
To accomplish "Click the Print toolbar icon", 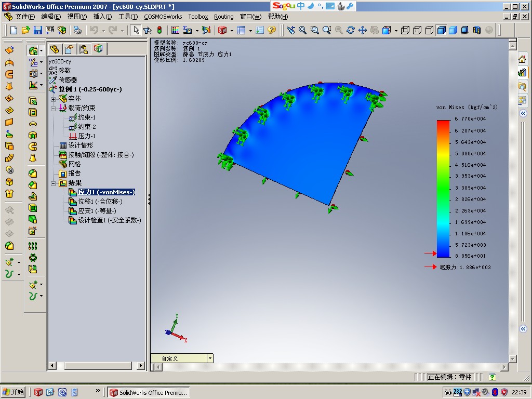I will point(78,30).
